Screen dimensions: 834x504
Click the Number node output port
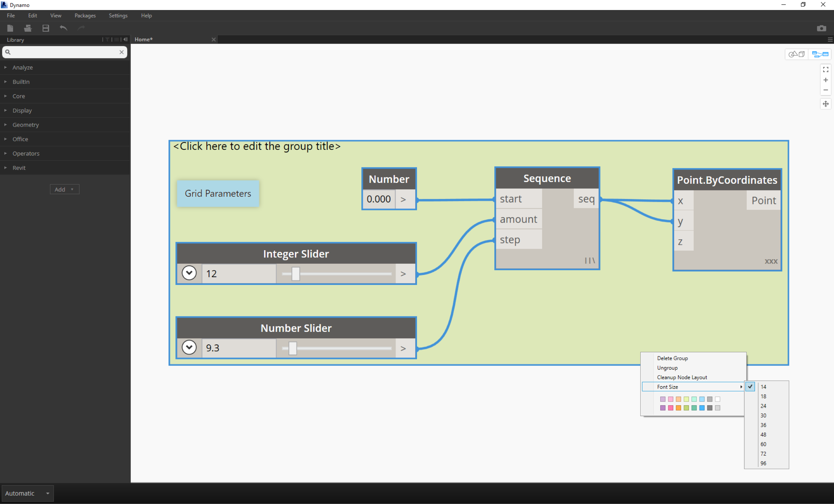coord(405,199)
